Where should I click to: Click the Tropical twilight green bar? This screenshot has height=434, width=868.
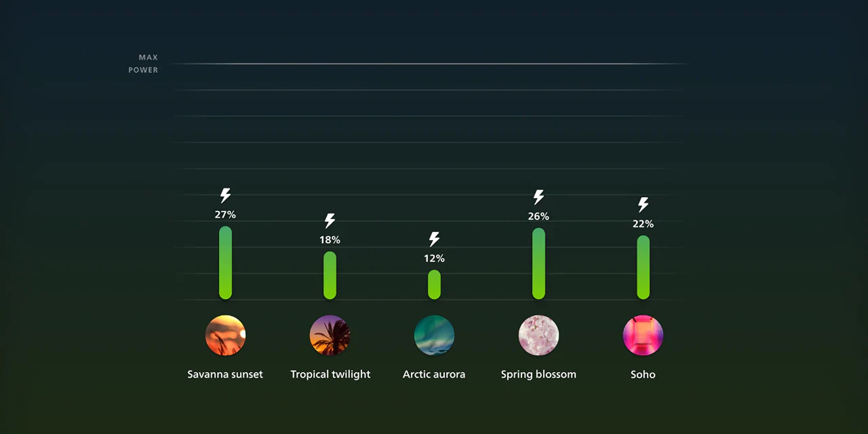pyautogui.click(x=330, y=275)
